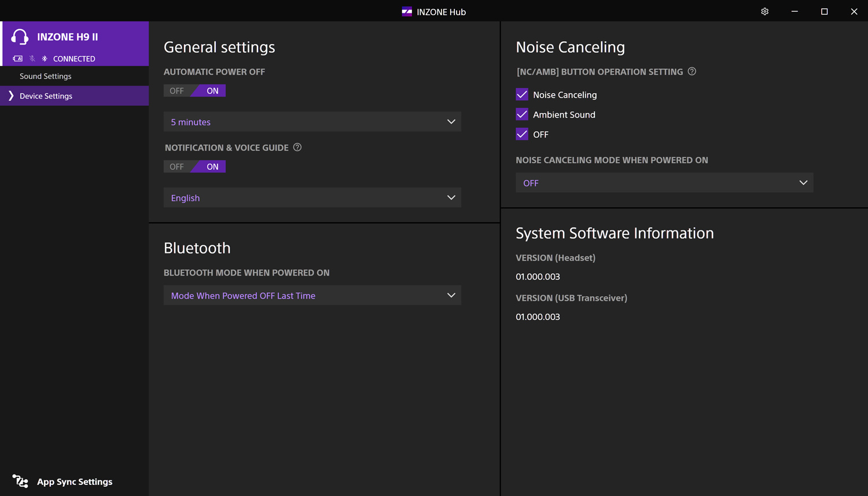Expand noise canceling mode when powered on dropdown

pyautogui.click(x=664, y=183)
